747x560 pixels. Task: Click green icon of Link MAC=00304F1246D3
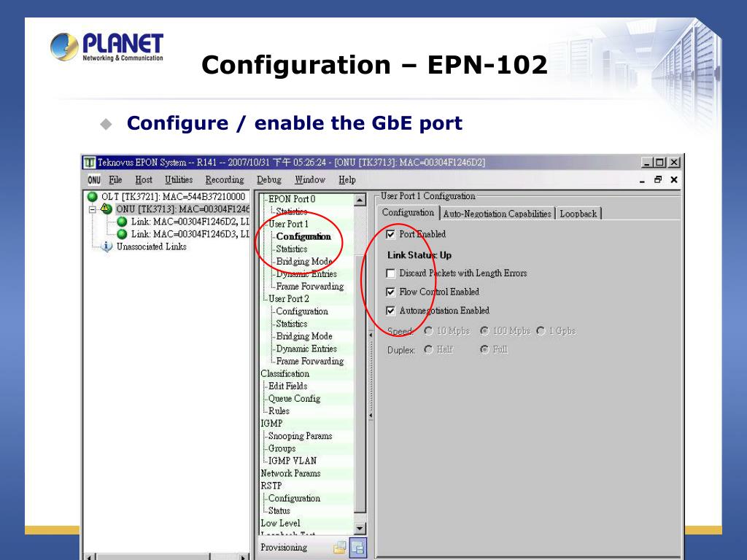[x=122, y=234]
